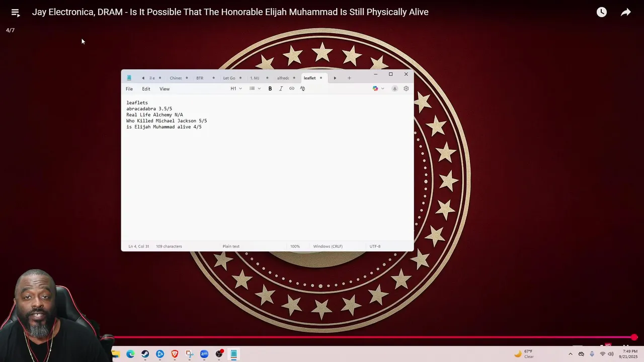Close the BTR tab via its dot

pos(213,78)
